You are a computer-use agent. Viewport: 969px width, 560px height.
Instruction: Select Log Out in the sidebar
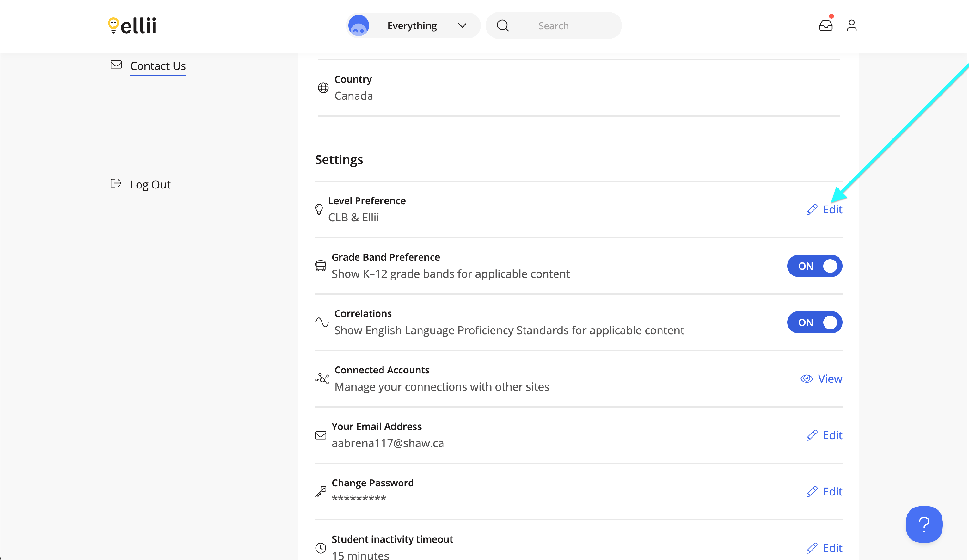tap(150, 185)
